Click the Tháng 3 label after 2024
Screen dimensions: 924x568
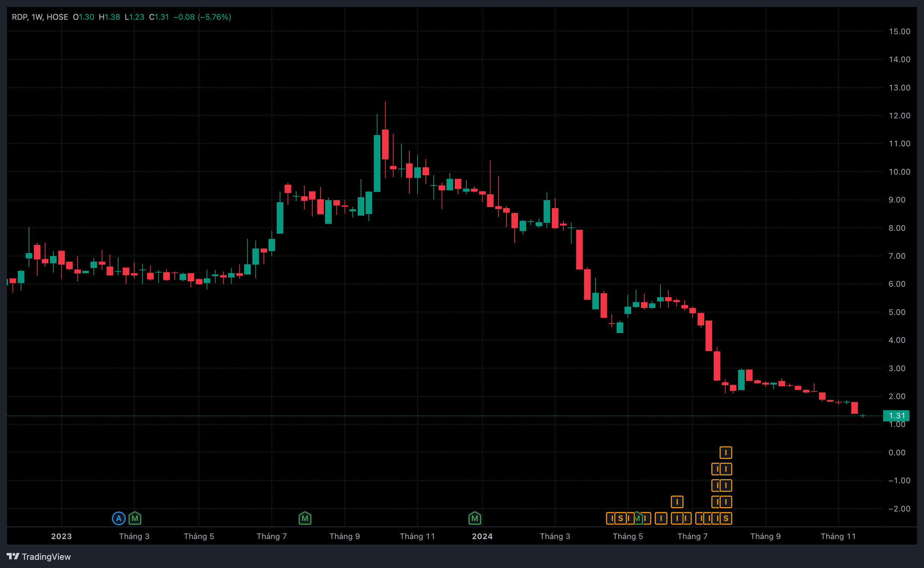tap(555, 536)
